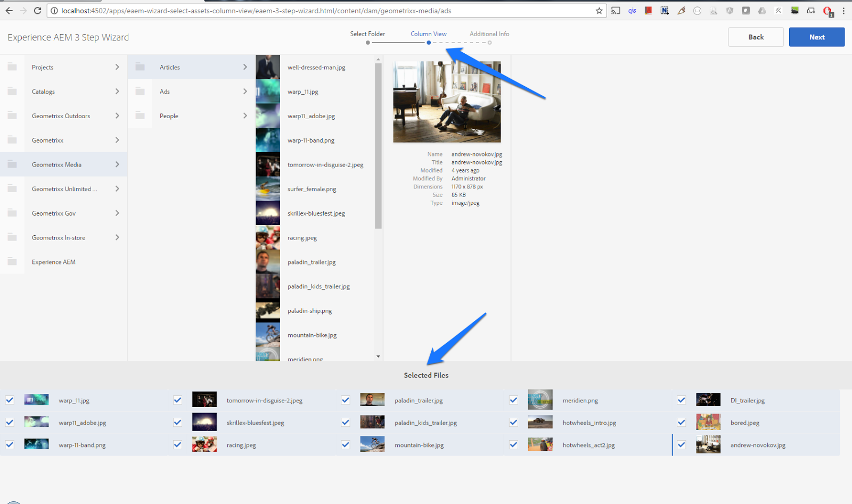Uncheck the warp_11.jpg selected file
Screen dimensions: 852x504
point(9,400)
